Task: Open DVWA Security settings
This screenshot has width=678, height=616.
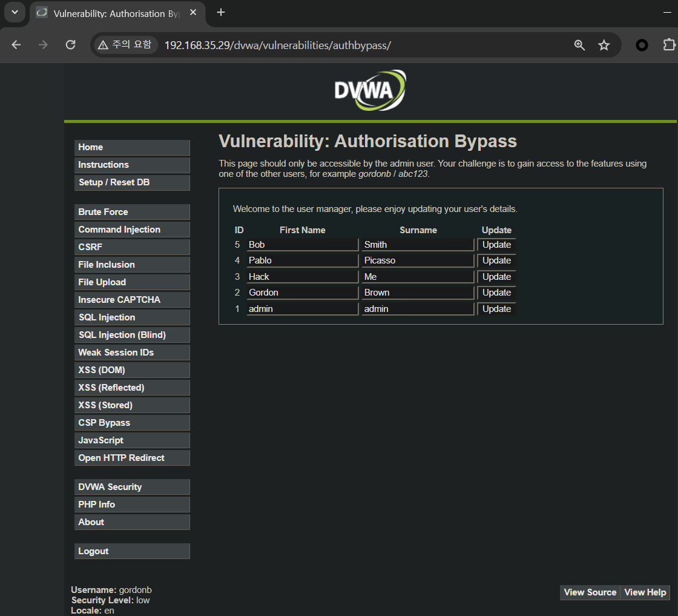Action: coord(132,487)
